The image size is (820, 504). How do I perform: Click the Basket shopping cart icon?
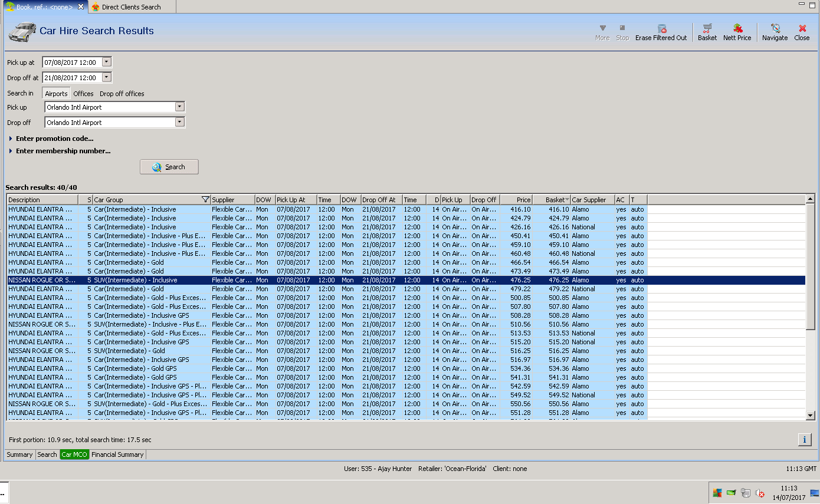click(707, 28)
